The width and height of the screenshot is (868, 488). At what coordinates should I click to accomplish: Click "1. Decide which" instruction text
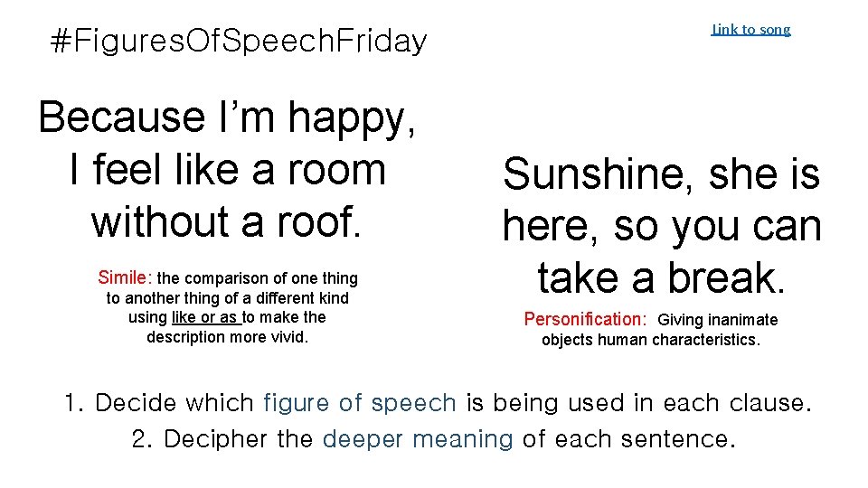tap(160, 403)
